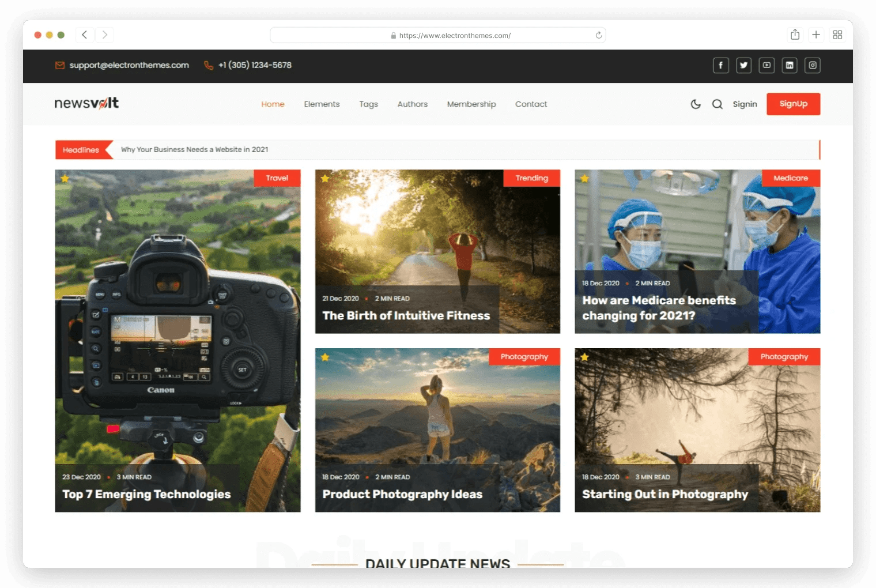Click Photography tag on Product Photography card
The height and width of the screenshot is (588, 876).
point(524,357)
